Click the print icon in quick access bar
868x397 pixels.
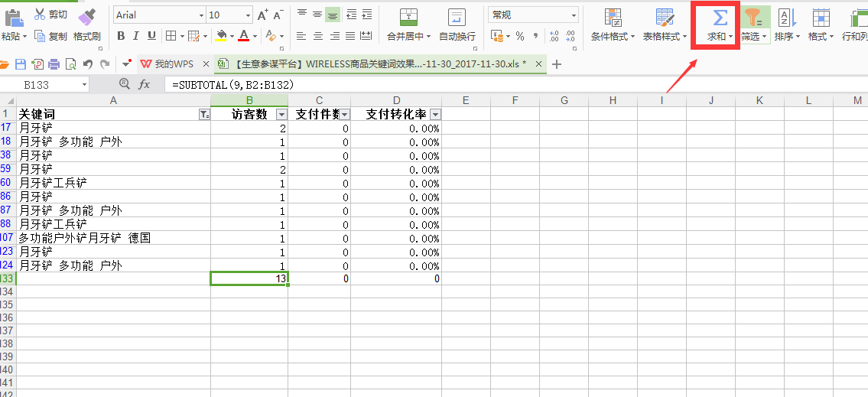coord(54,64)
